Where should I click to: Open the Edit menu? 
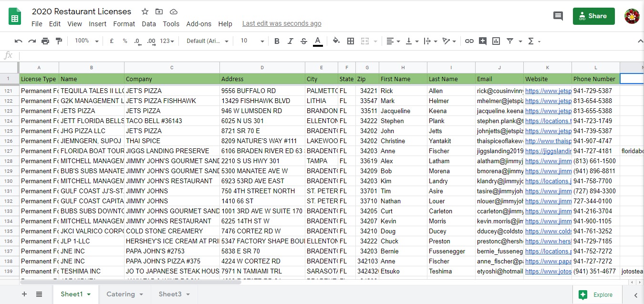pyautogui.click(x=55, y=24)
